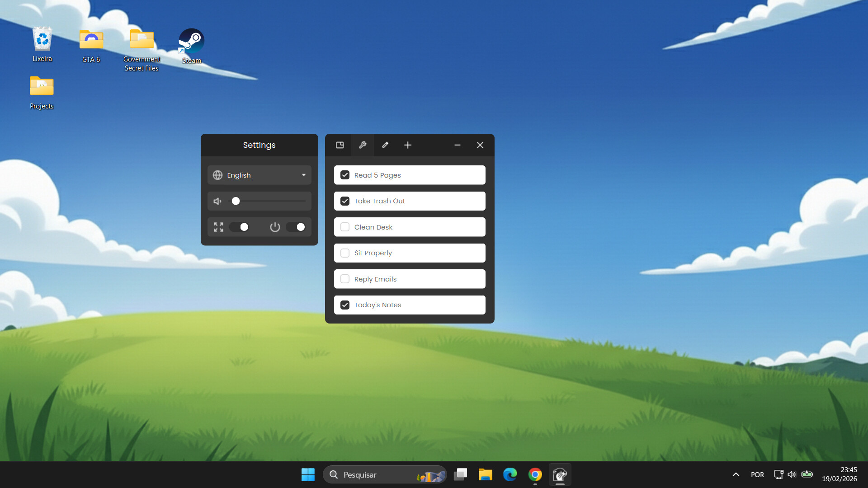The height and width of the screenshot is (488, 868).
Task: Open the globe language icon in Settings
Action: tap(217, 175)
